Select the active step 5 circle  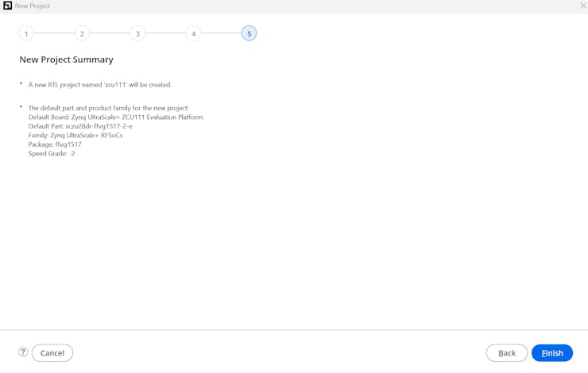coord(249,33)
